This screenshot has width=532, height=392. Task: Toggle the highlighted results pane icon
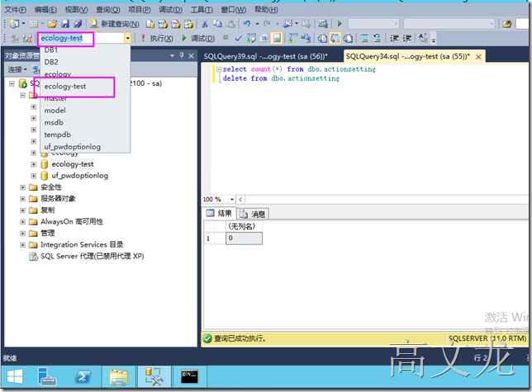(278, 38)
